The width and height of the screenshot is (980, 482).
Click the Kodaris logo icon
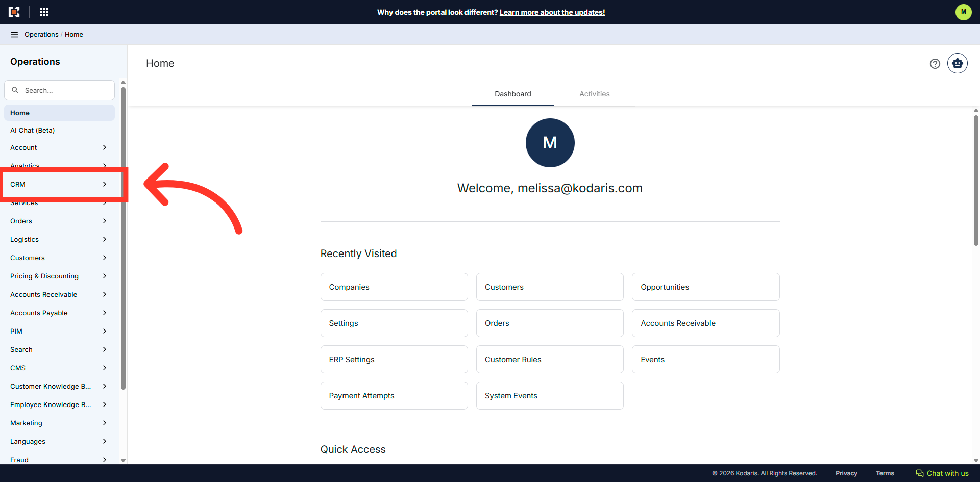14,12
